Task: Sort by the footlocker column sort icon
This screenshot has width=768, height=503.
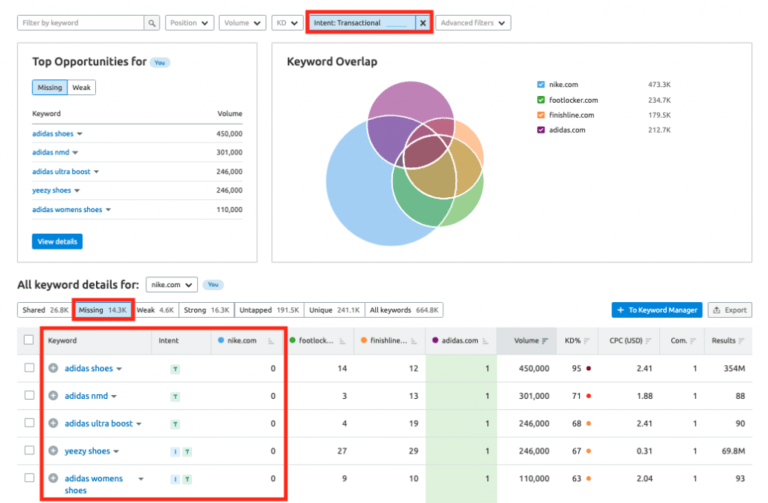Action: tap(342, 341)
